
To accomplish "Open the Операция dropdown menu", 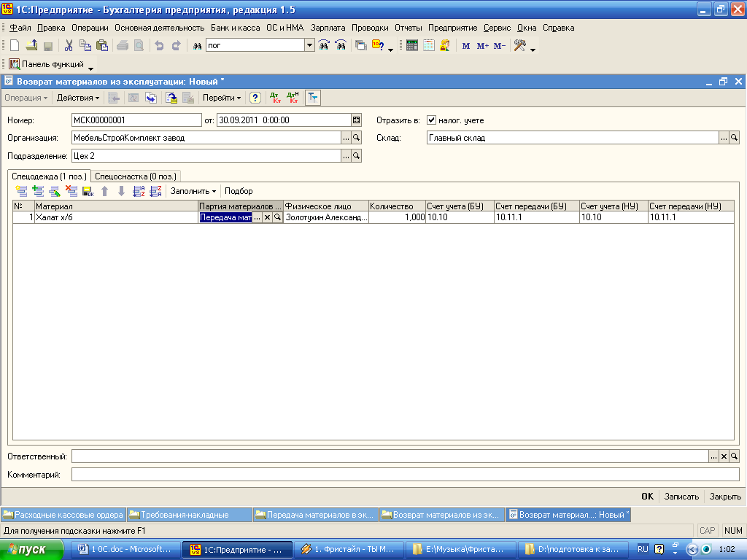I will coord(26,98).
